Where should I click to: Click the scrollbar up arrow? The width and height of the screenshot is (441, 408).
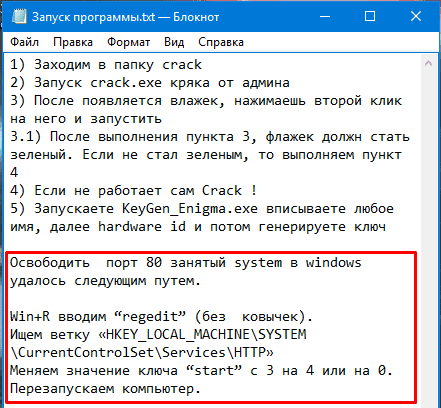coord(429,63)
